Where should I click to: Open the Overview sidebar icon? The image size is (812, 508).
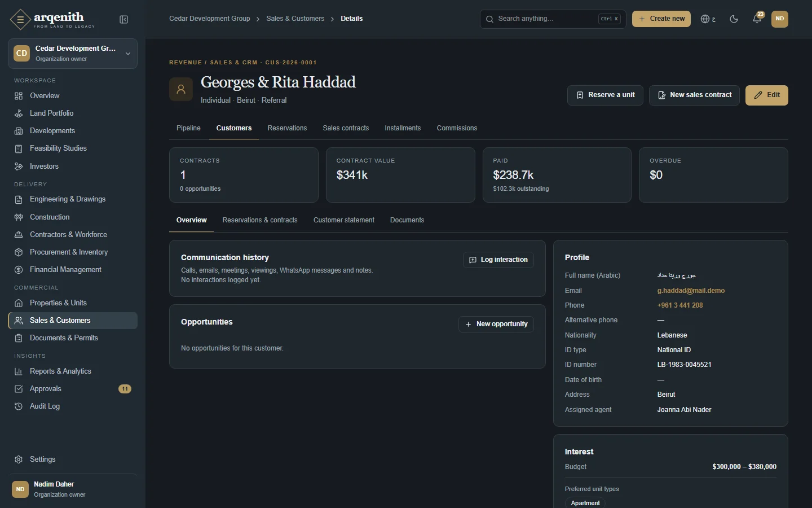click(19, 96)
